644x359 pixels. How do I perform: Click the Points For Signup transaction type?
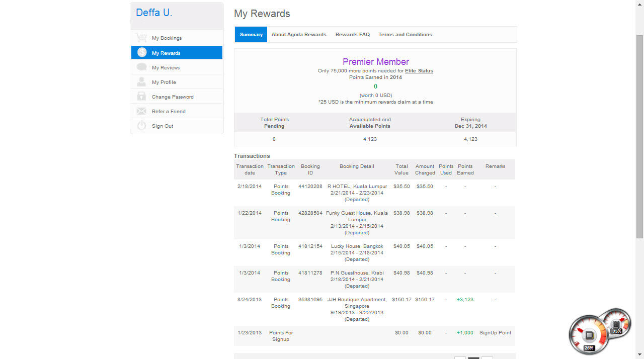pos(281,336)
